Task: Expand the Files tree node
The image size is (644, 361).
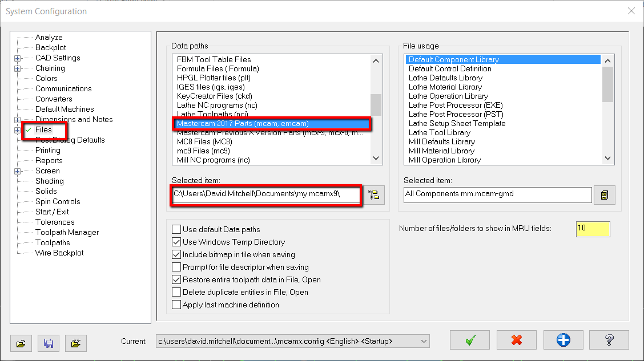Action: coord(17,130)
